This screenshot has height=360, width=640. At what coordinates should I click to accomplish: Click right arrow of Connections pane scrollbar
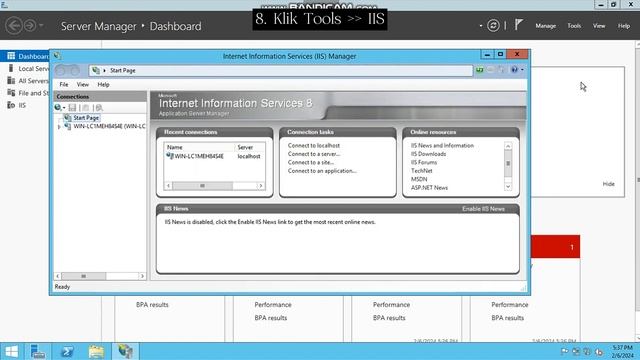142,276
